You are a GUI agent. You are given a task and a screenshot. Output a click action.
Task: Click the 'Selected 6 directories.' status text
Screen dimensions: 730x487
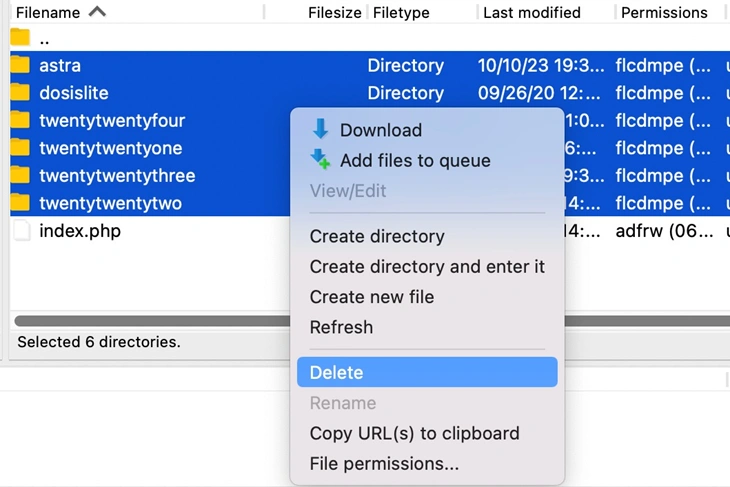[99, 342]
